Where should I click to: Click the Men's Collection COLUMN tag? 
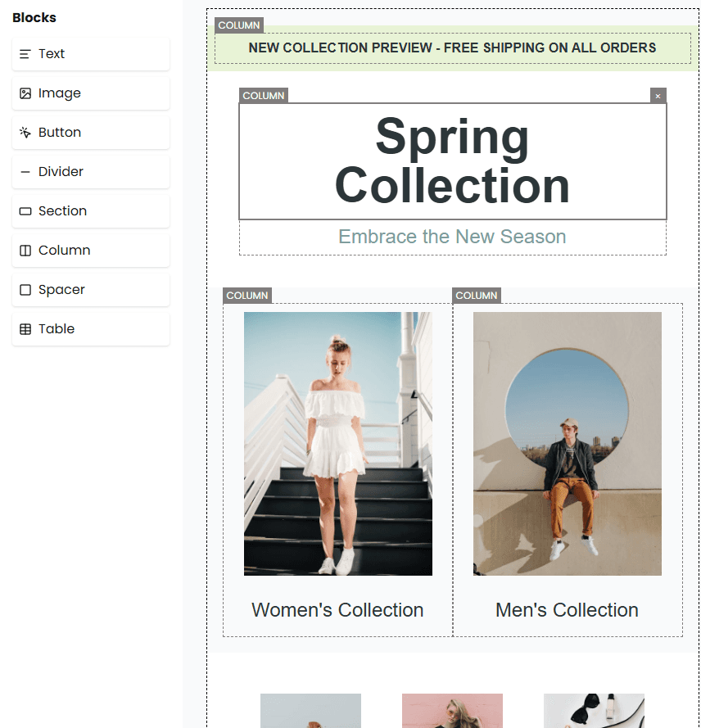tap(477, 296)
